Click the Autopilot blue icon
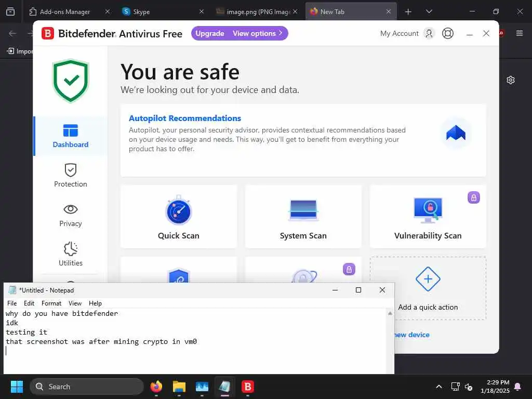Screen dimensions: 532x399 (456, 133)
